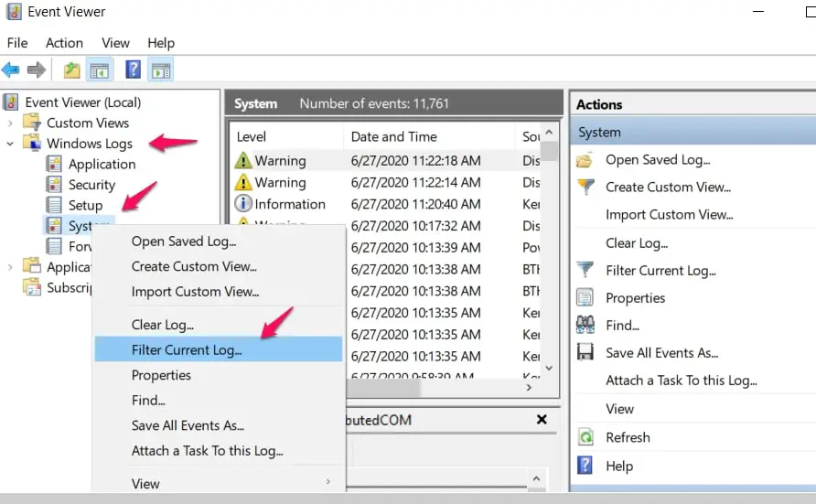Click Import Custom View in Actions pane
The image size is (816, 504).
tap(669, 214)
